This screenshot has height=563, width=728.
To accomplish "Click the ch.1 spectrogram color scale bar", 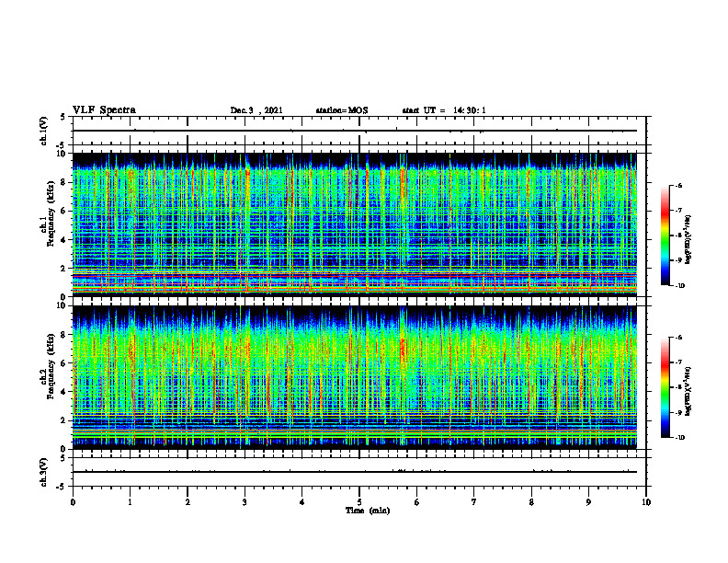I will click(665, 236).
